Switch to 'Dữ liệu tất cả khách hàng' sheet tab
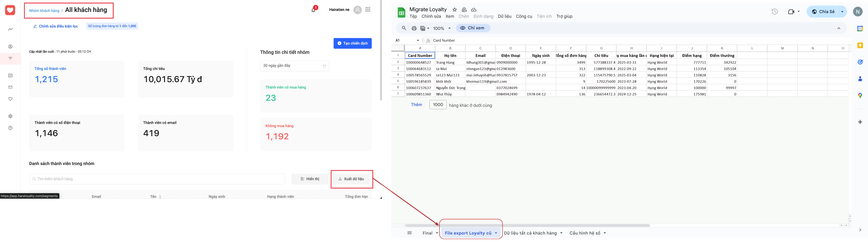The height and width of the screenshot is (242, 868). pos(530,233)
